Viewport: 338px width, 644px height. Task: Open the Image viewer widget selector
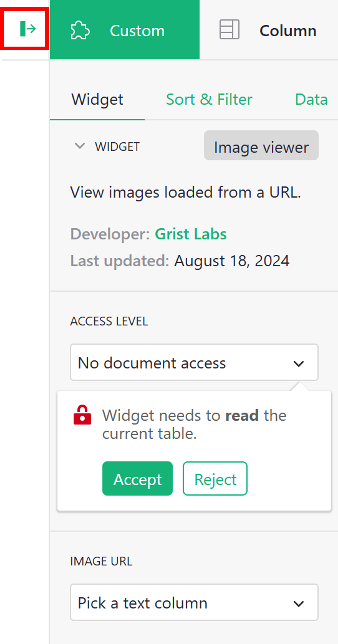(x=261, y=146)
